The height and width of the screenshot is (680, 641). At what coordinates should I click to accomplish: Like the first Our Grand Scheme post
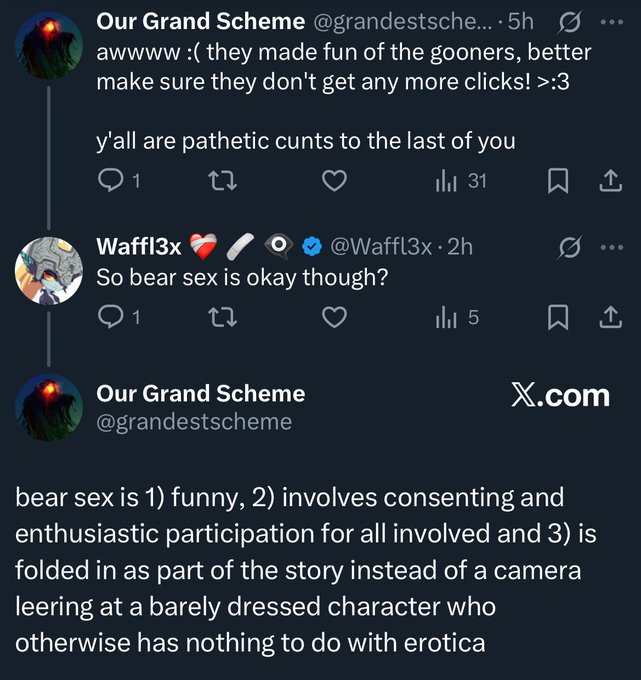tap(337, 180)
